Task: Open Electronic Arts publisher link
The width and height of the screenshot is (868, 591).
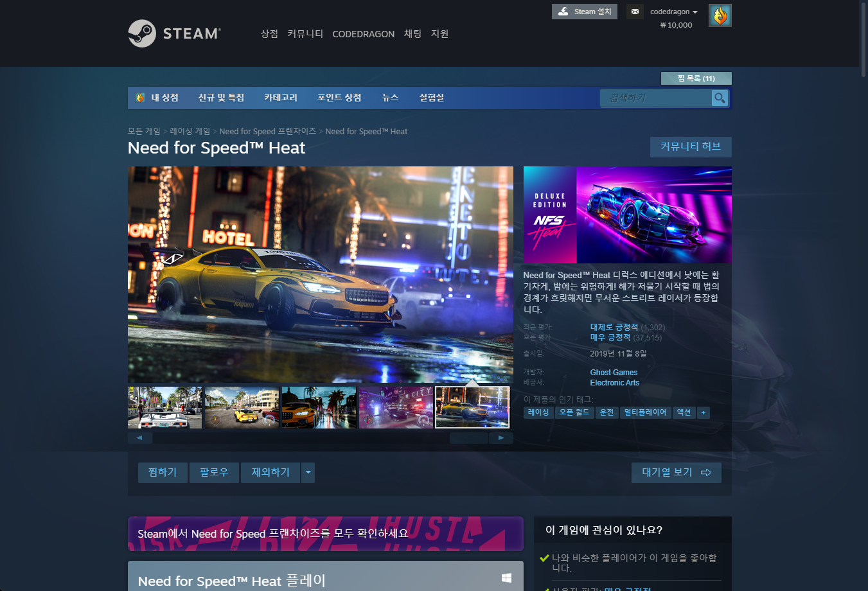Action: coord(615,383)
